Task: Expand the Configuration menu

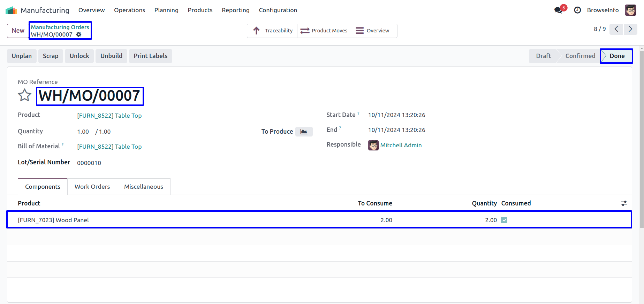Action: click(278, 10)
